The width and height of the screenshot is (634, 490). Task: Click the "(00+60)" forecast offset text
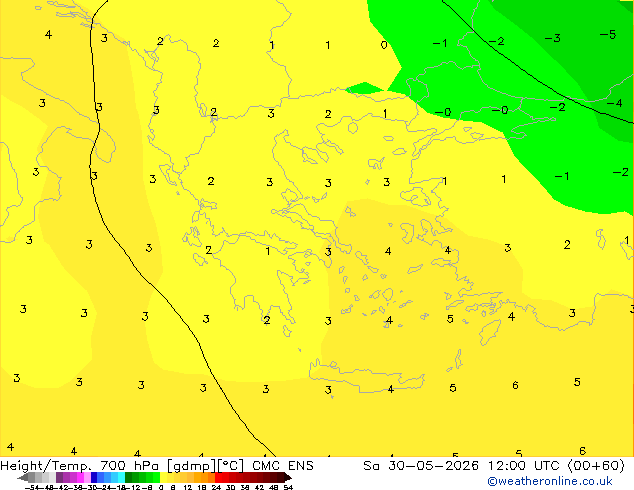tap(596, 466)
